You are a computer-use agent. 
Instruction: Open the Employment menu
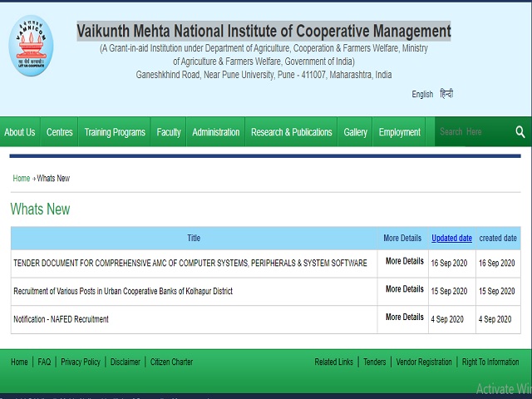[x=399, y=132]
